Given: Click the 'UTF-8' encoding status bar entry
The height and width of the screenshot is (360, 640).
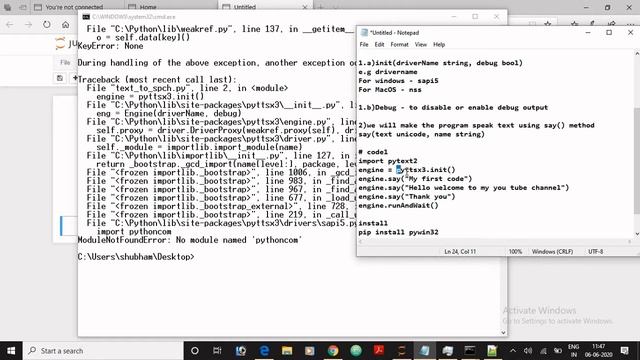Looking at the screenshot, I should [596, 252].
